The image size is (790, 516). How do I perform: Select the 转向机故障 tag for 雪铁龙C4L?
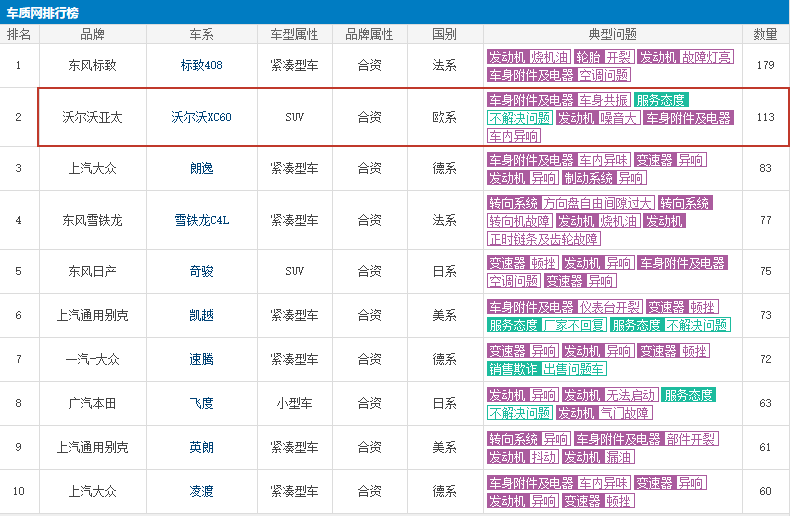coord(520,221)
